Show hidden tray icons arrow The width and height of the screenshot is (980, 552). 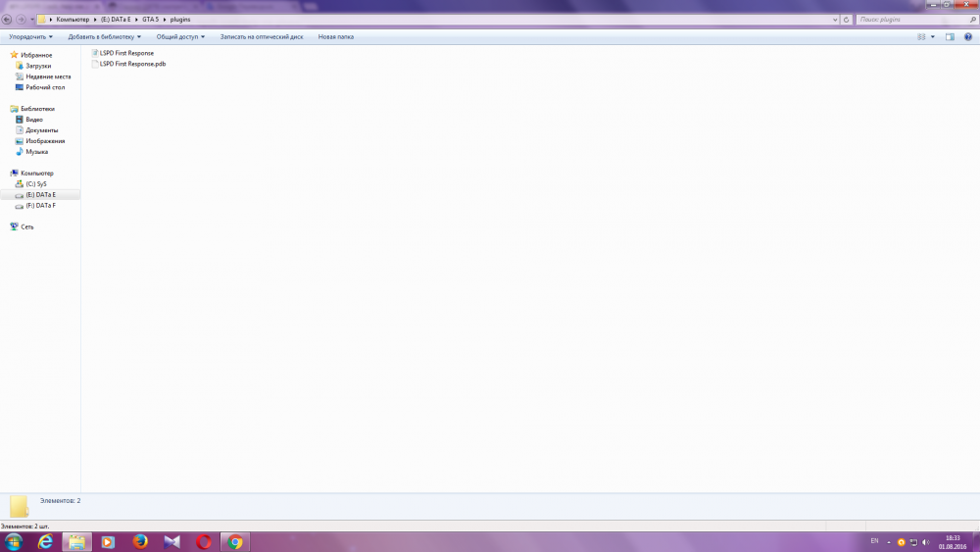point(889,542)
